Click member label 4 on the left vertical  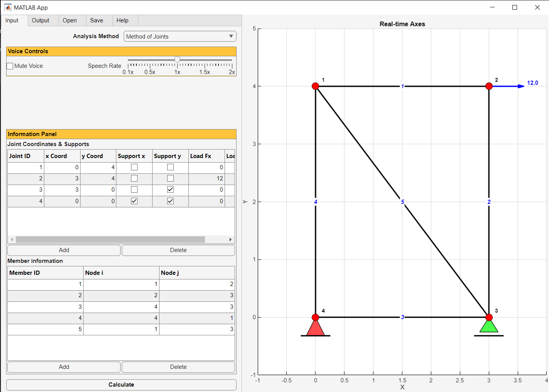click(316, 202)
